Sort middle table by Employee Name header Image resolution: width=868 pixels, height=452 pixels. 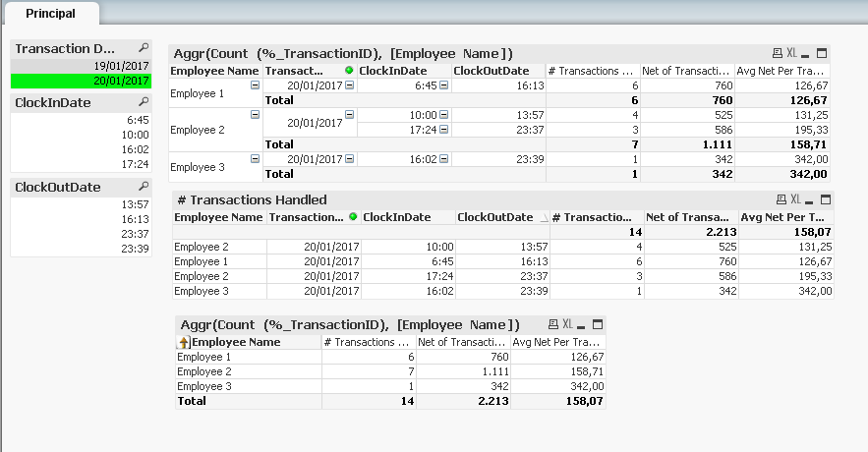220,217
